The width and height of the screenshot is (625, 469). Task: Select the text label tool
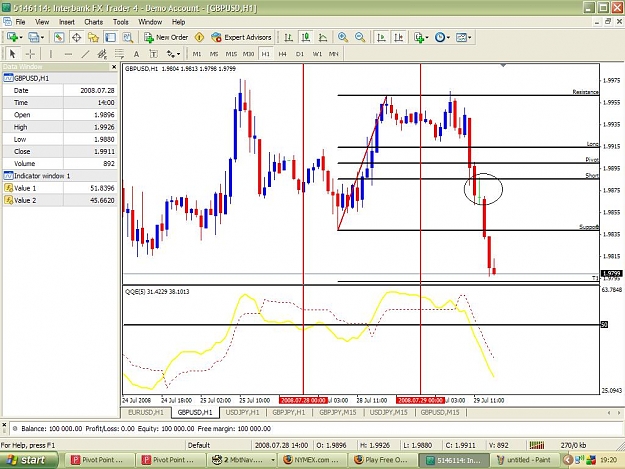(x=153, y=54)
